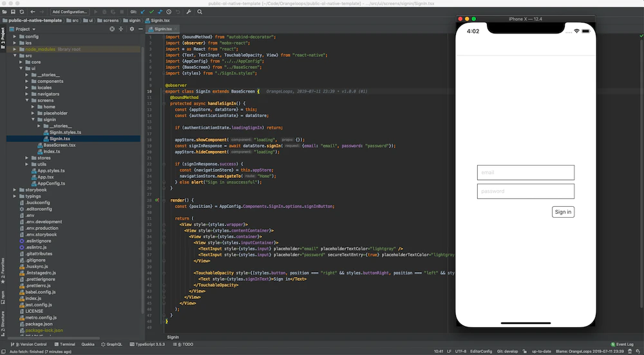Click the Git: develop branch widget
The width and height of the screenshot is (644, 355).
pos(507,351)
